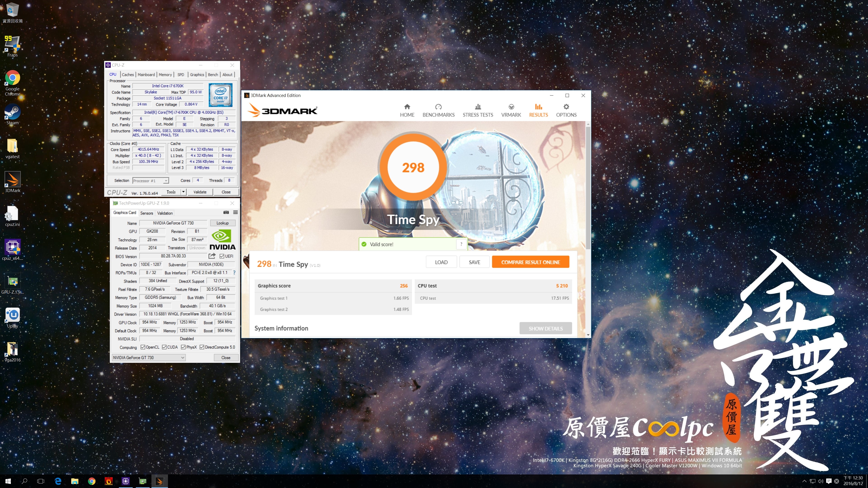Click the CPU-Z Close button
The image size is (868, 488).
pyautogui.click(x=226, y=192)
